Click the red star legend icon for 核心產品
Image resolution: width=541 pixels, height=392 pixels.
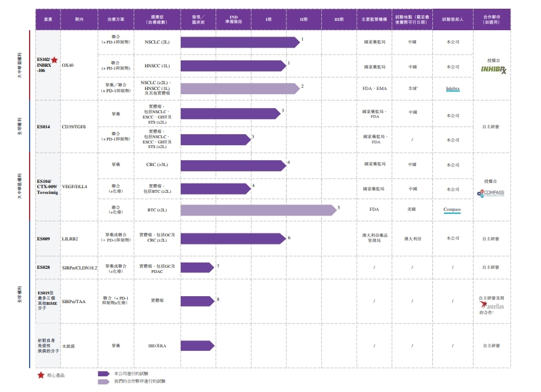tap(41, 375)
